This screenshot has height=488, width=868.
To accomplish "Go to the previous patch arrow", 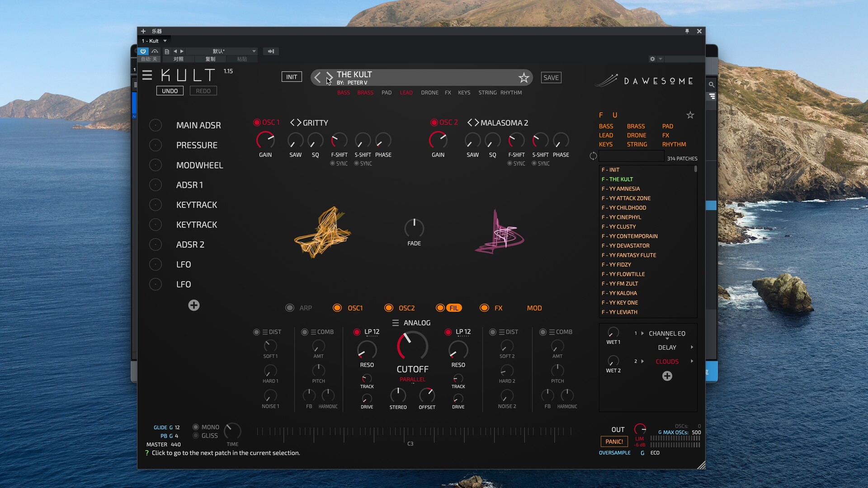I will [x=317, y=77].
